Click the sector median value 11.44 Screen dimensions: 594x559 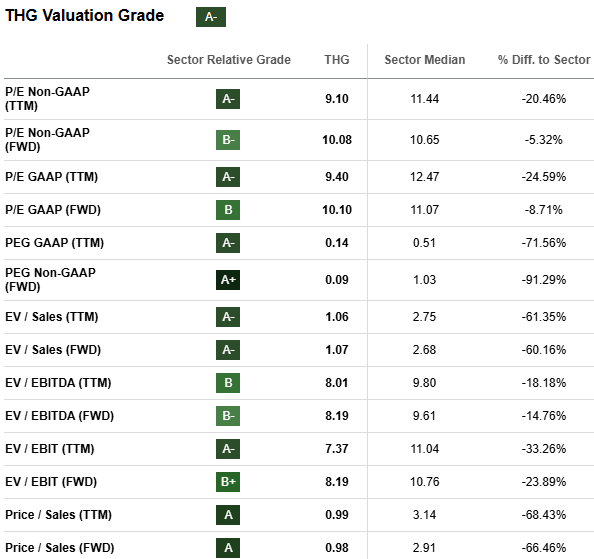pos(425,99)
